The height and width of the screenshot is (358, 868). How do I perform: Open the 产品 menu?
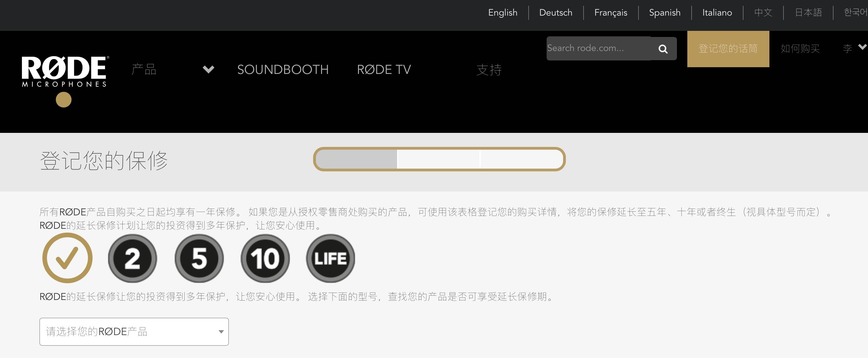click(x=144, y=69)
